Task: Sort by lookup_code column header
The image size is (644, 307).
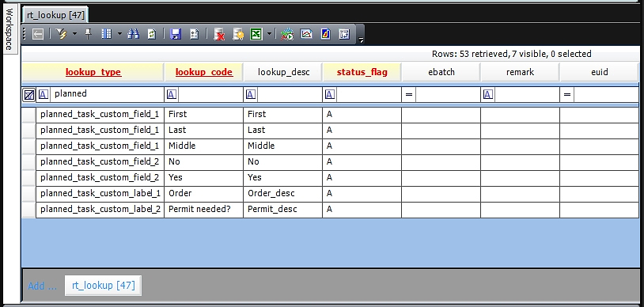Action: pos(203,72)
